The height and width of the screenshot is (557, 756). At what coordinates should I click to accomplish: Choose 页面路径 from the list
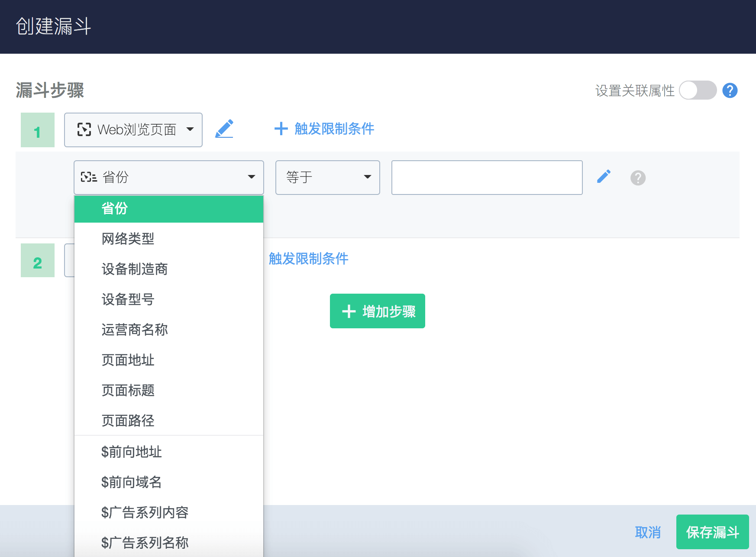168,421
